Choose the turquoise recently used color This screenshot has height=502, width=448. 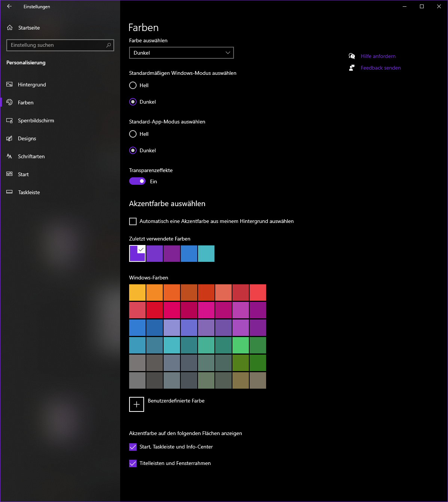[x=206, y=254]
